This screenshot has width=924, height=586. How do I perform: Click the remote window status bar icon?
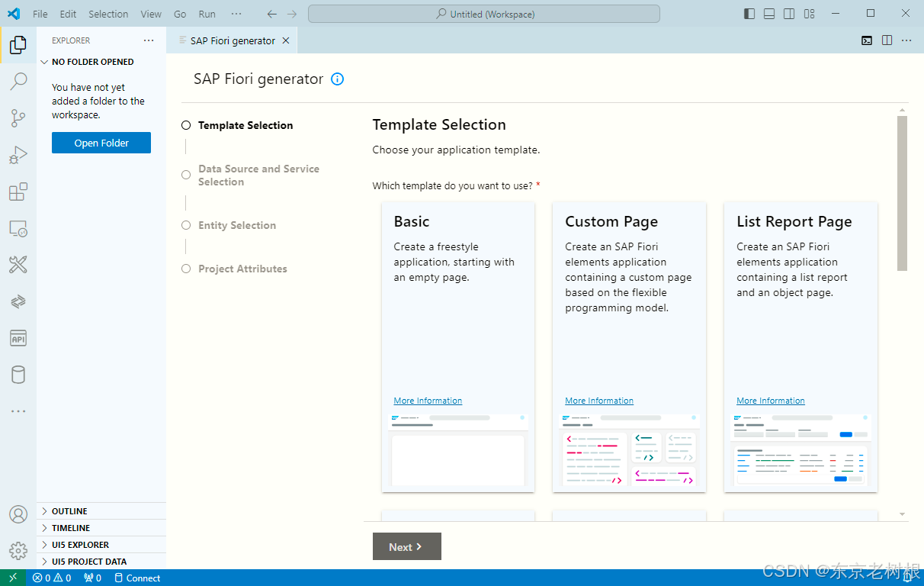[x=13, y=578]
